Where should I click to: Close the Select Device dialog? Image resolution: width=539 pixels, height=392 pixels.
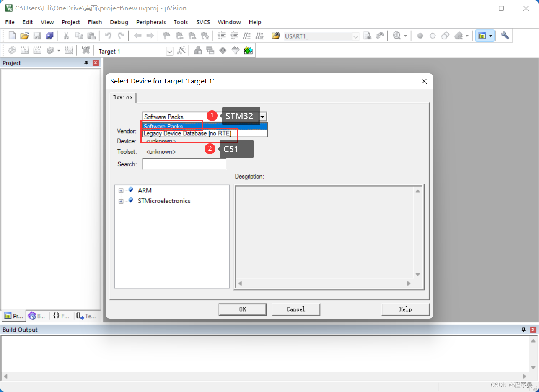tap(424, 81)
